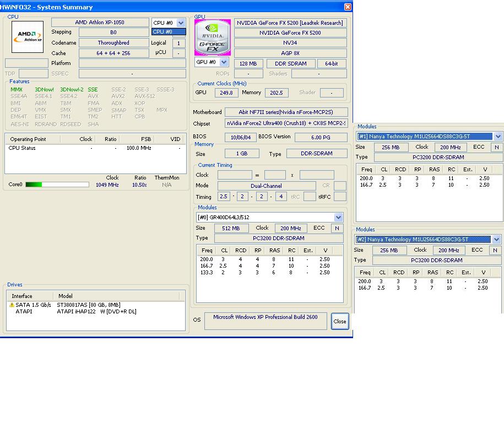Select CPU #0 in dropdown list
The image size is (504, 423).
point(169,32)
